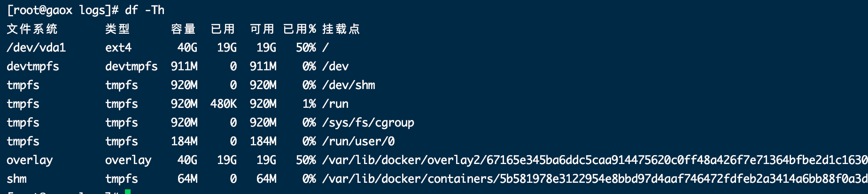The width and height of the screenshot is (868, 194).
Task: Click the docker overlay2 mount path
Action: coord(595,160)
